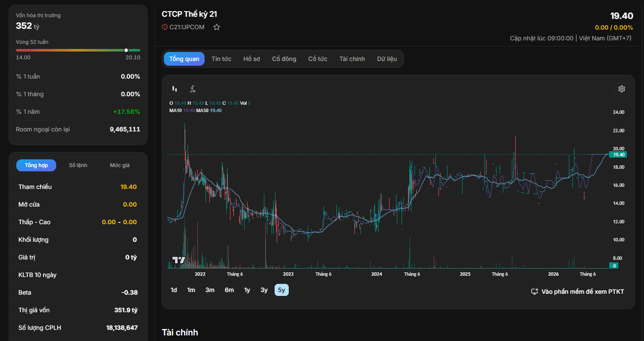644x341 pixels.
Task: Select the Sổ lệnh panel tab
Action: pyautogui.click(x=78, y=165)
